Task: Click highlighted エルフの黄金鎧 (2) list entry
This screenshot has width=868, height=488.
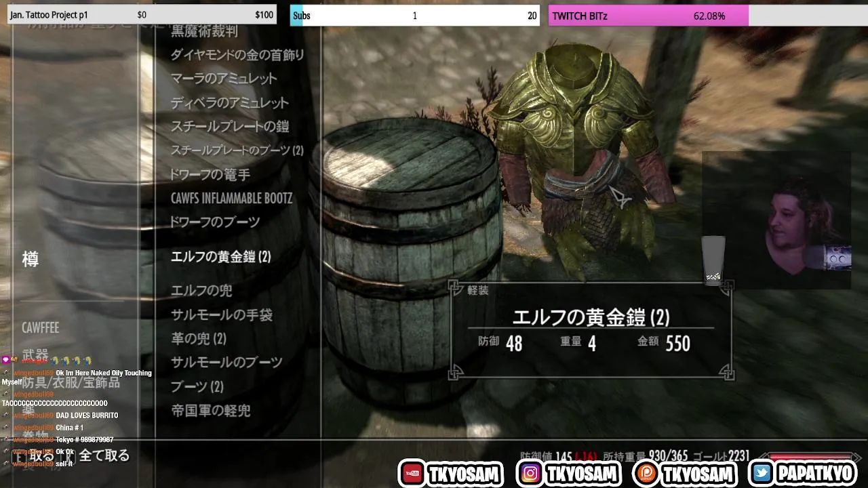Action: click(221, 257)
